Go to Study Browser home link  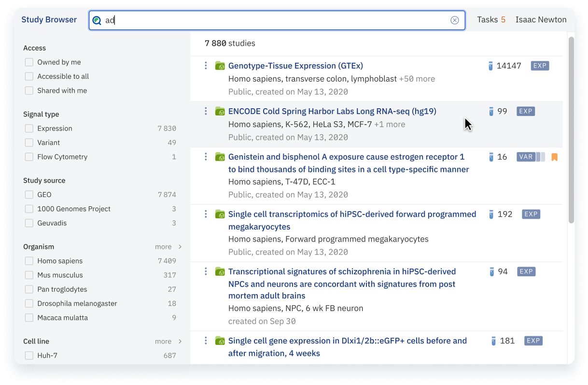point(49,20)
